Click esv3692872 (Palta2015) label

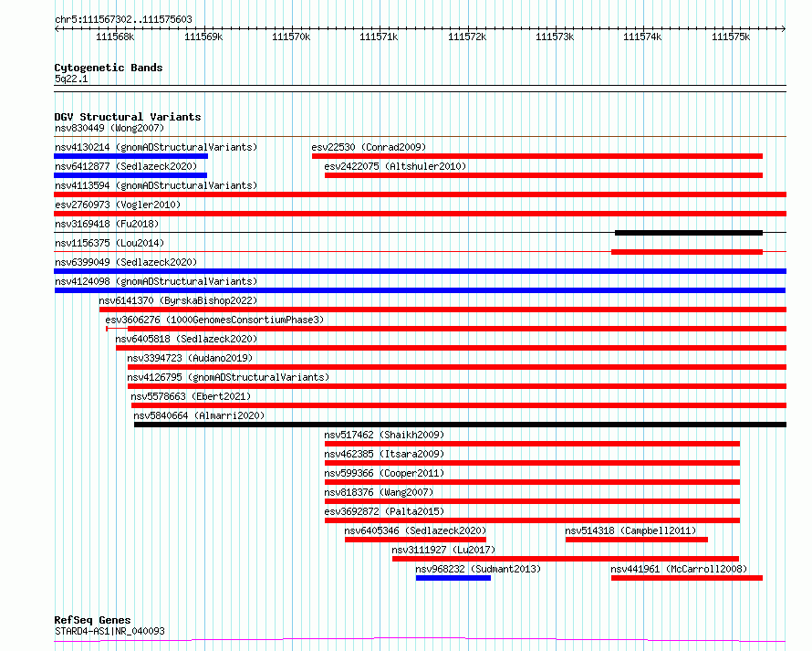(x=384, y=511)
